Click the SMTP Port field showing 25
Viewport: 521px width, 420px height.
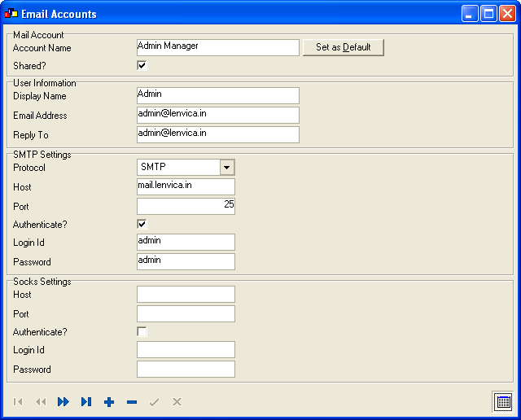coord(186,207)
